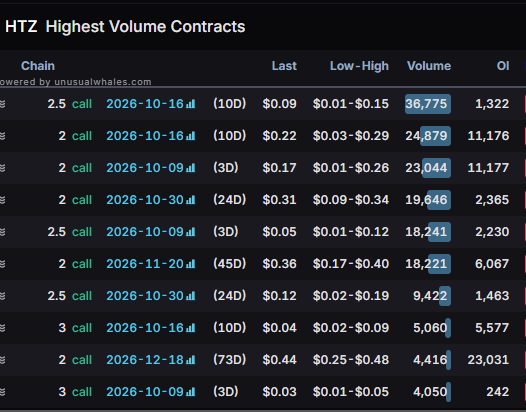Sort by the Chain column header

coord(38,66)
